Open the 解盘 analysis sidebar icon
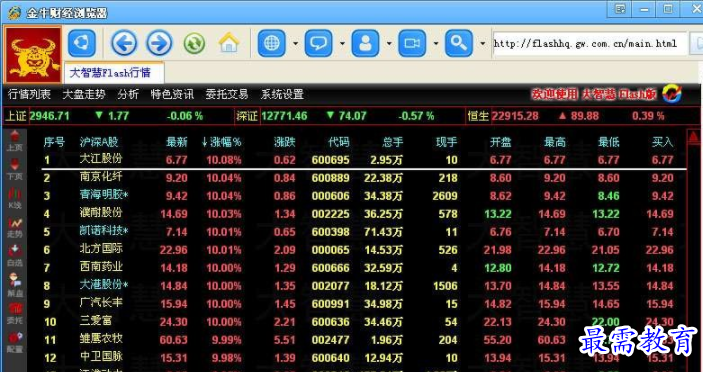The image size is (703, 372). [x=15, y=285]
